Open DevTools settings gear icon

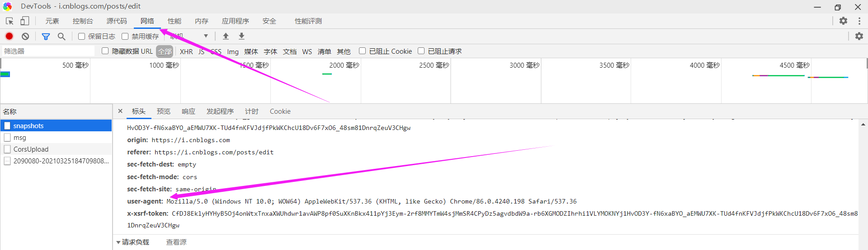[x=843, y=21]
